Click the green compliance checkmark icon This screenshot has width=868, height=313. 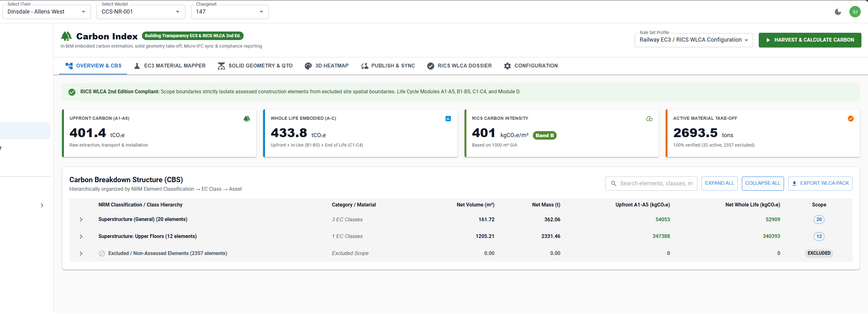click(72, 92)
